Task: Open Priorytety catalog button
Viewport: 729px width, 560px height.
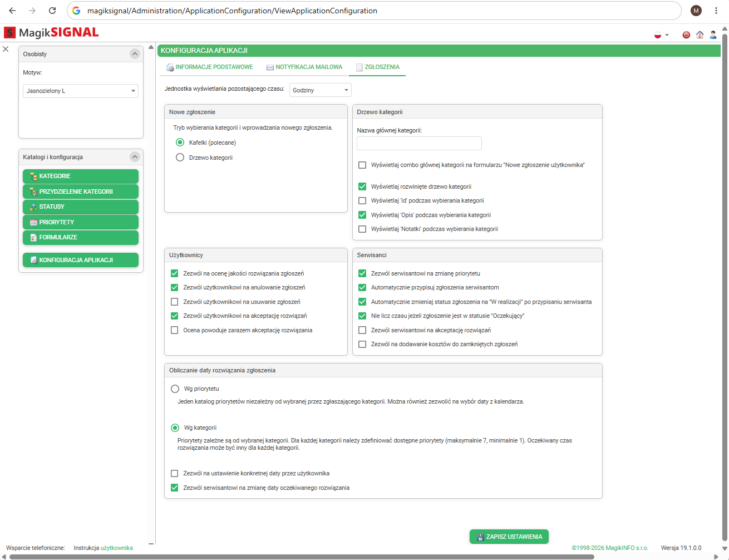Action: click(81, 222)
